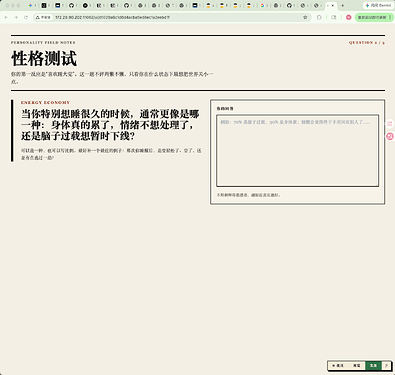This screenshot has height=375, width=395.
Task: Open the red round profile icon in toolbar
Action: (349, 17)
